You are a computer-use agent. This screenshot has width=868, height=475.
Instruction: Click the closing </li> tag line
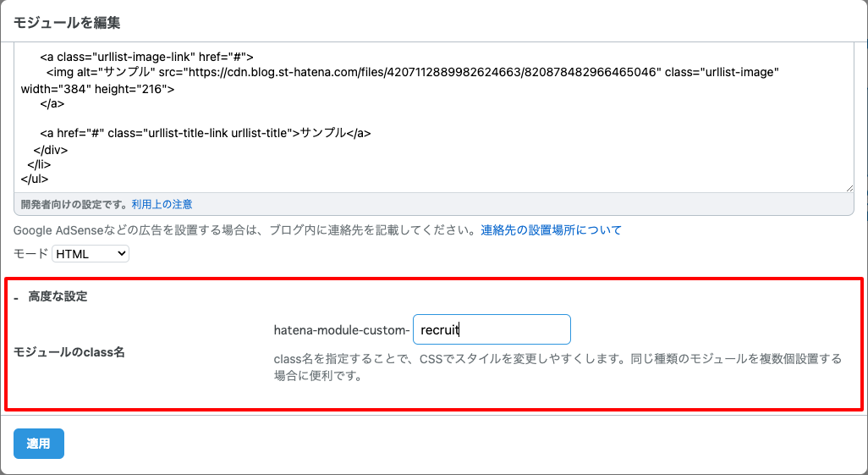pos(39,164)
